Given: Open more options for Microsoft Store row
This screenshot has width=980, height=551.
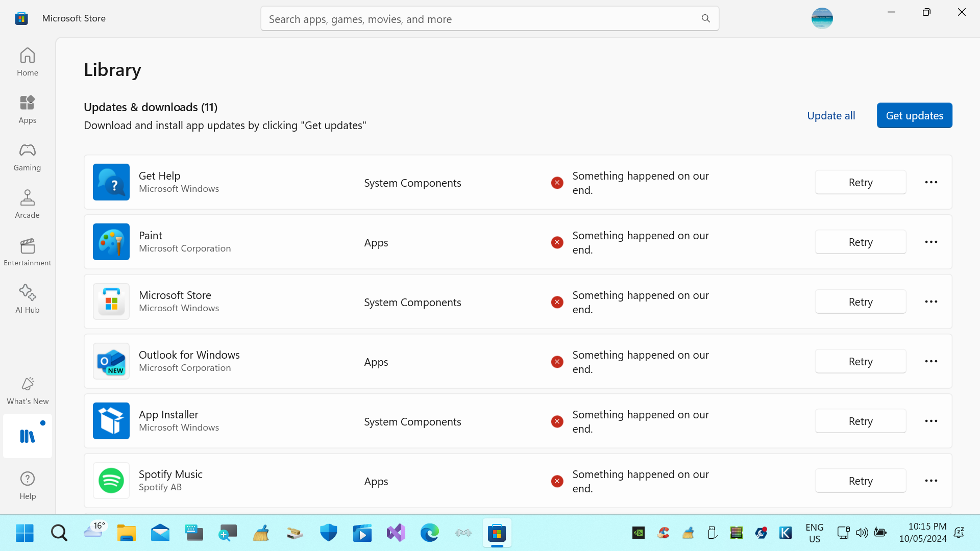Looking at the screenshot, I should 931,302.
